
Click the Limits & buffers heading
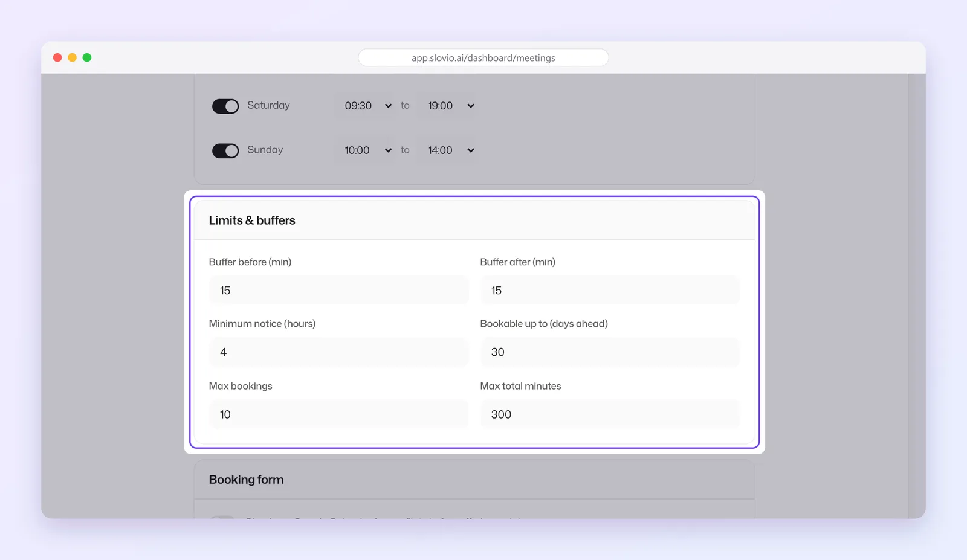(252, 220)
